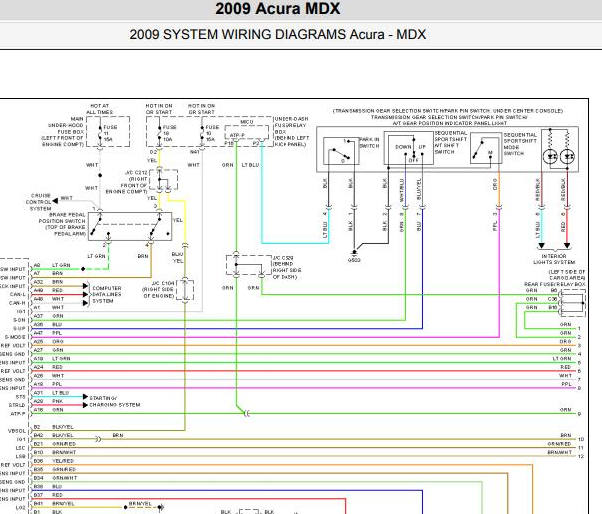Click the 'B2 BLK/YEL' pin row
602x514 pixels.
pyautogui.click(x=53, y=427)
